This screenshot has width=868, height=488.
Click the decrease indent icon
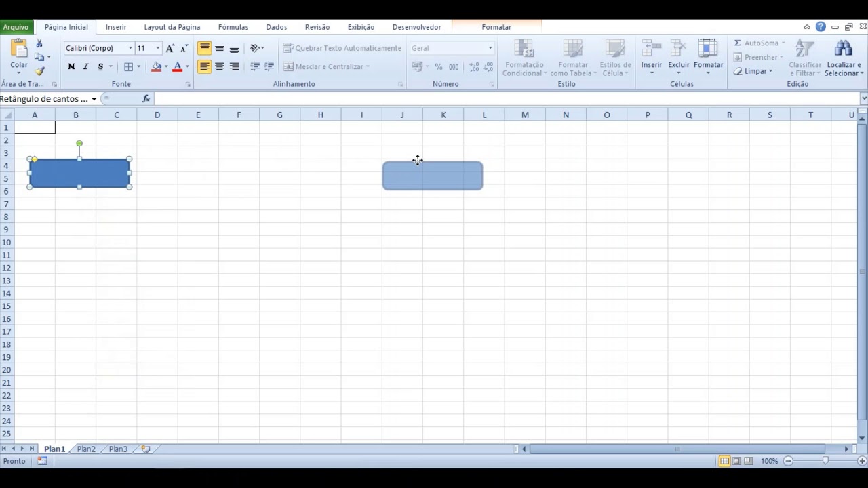pyautogui.click(x=254, y=66)
